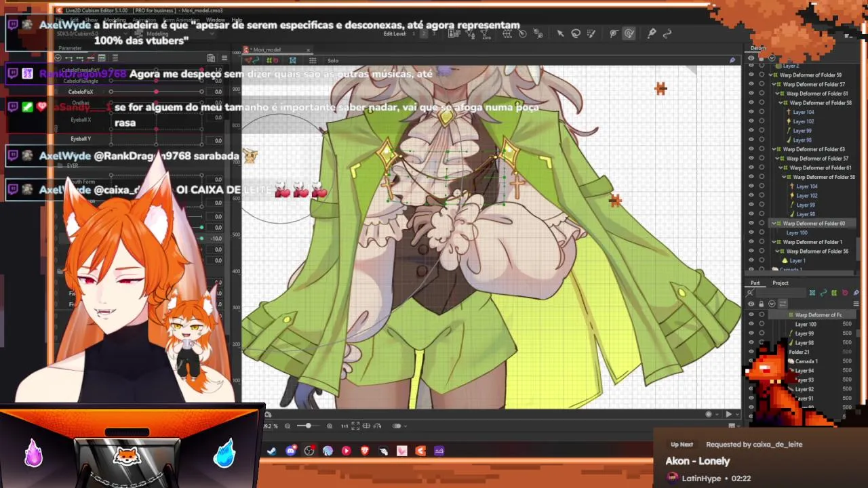Click the purple pen icon at canvas top-right

[732, 60]
